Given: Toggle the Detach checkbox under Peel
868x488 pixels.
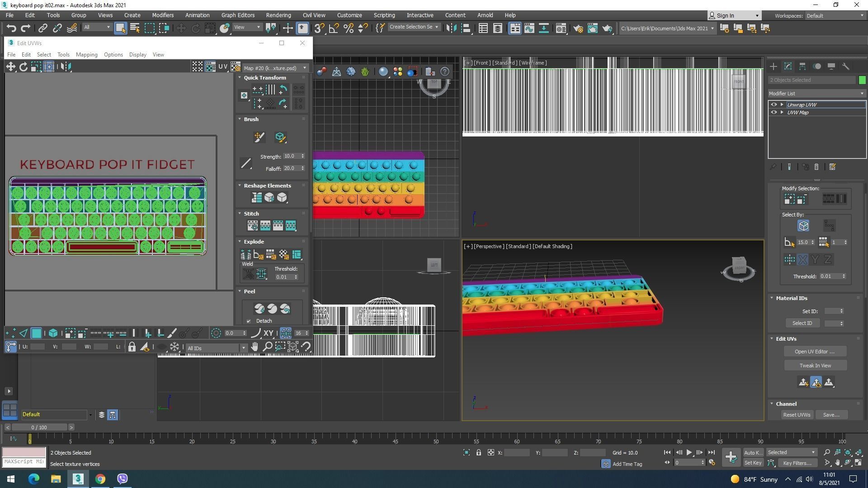Looking at the screenshot, I should pyautogui.click(x=249, y=321).
